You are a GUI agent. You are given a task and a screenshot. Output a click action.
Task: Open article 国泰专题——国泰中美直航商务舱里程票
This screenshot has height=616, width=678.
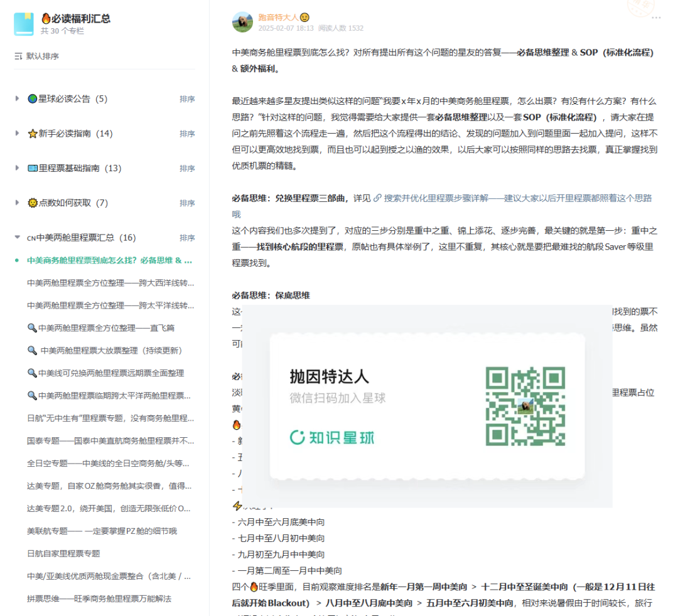click(110, 440)
